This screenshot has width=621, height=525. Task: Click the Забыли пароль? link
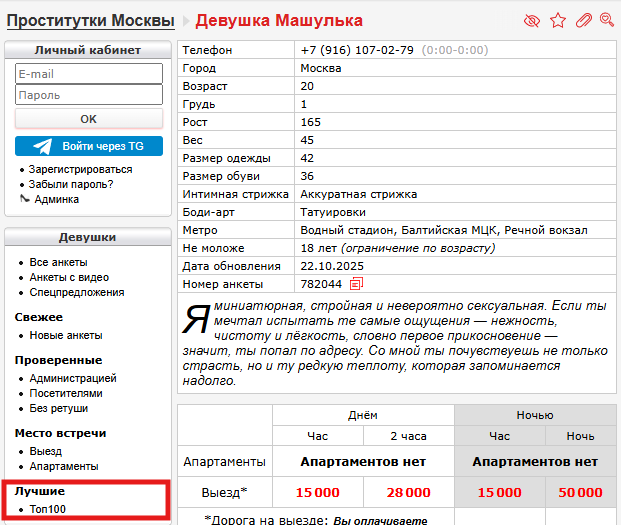70,184
